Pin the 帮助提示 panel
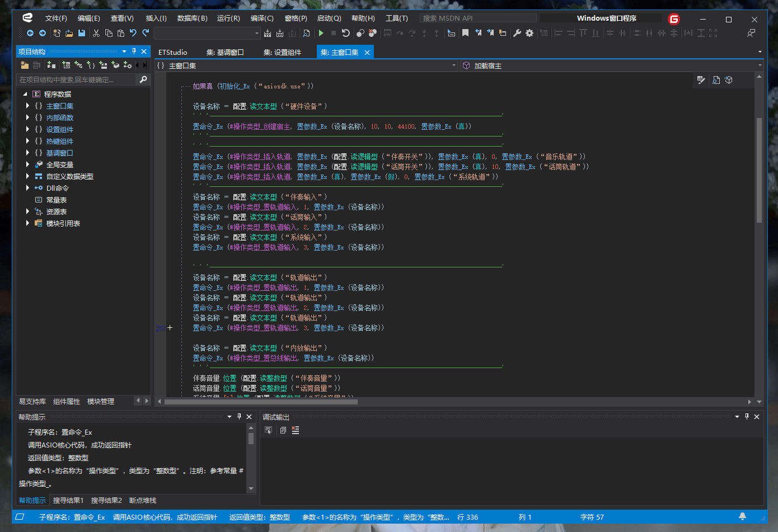 click(x=239, y=417)
